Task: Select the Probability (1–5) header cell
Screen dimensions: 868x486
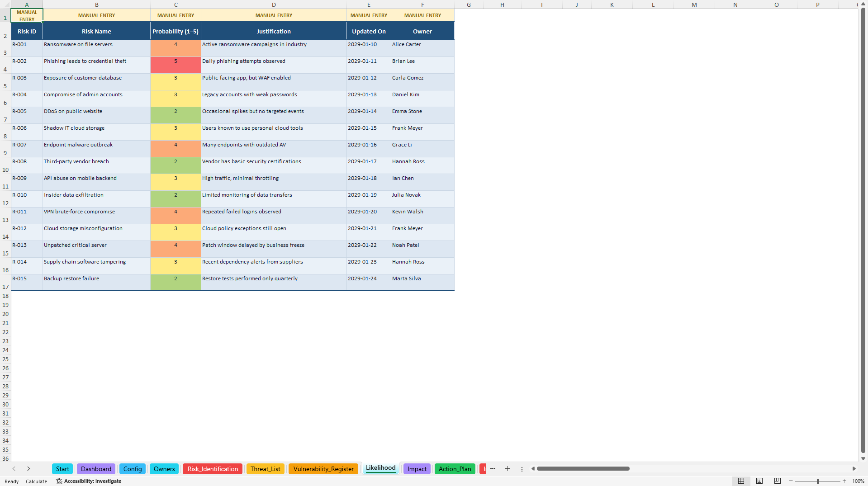Action: coord(175,31)
